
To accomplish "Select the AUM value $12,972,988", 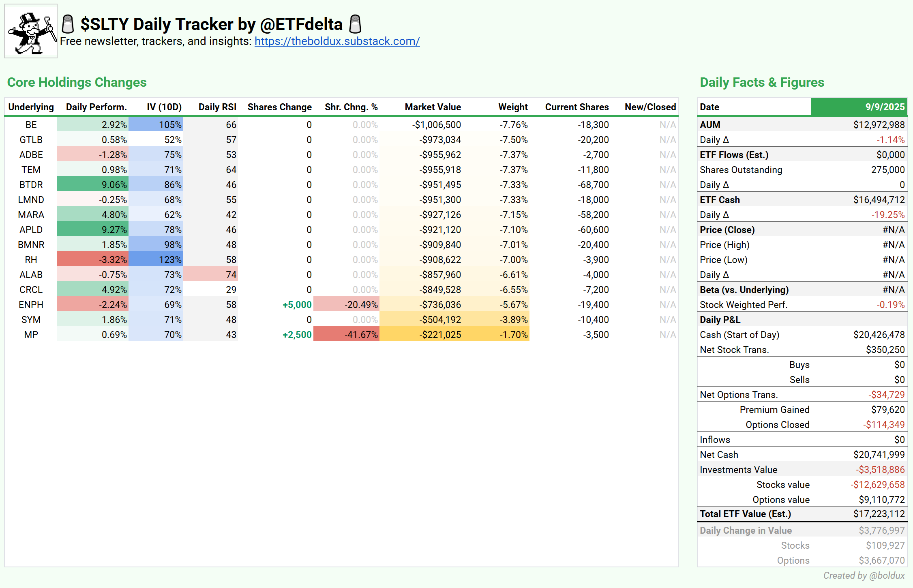I will 879,125.
